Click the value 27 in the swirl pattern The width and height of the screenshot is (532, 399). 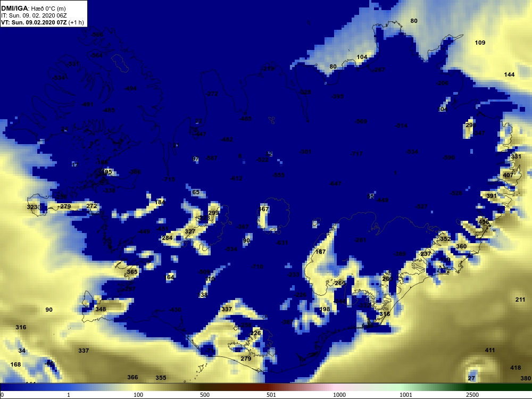point(471,378)
